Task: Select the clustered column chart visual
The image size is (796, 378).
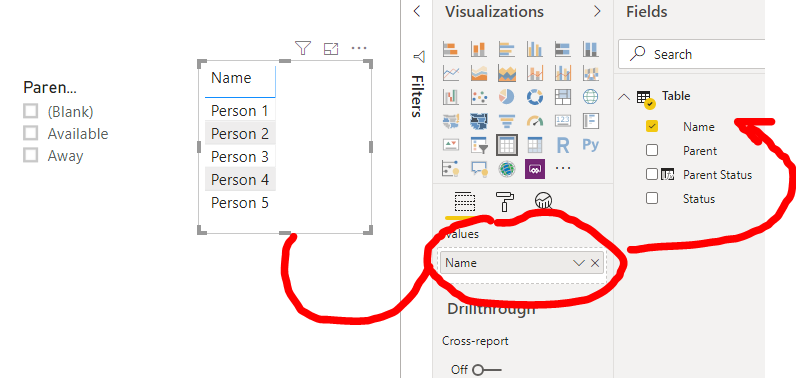Action: 535,49
